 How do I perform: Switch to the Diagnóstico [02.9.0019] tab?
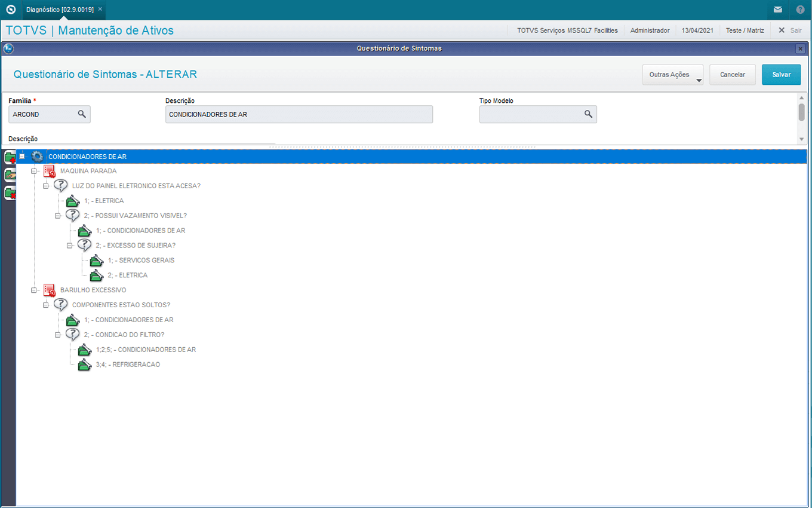click(60, 10)
